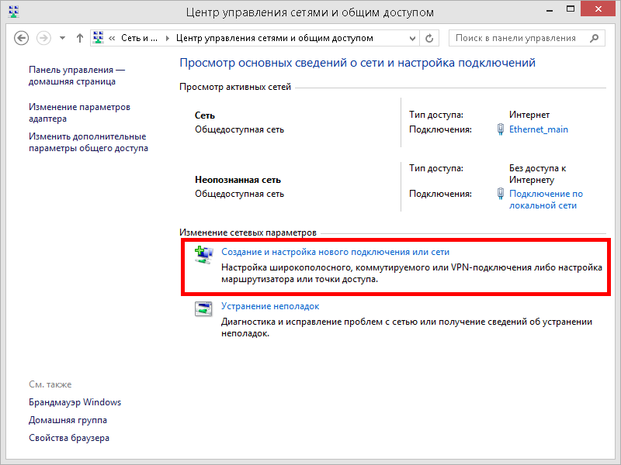Click the "Устранение неполадок" troubleshooting icon
Screen dimensions: 621x465
(x=204, y=309)
